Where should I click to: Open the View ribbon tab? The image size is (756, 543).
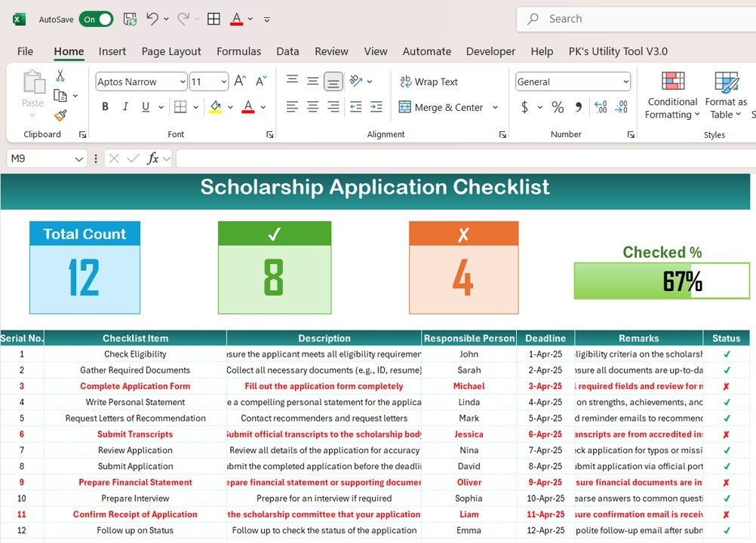pyautogui.click(x=376, y=51)
